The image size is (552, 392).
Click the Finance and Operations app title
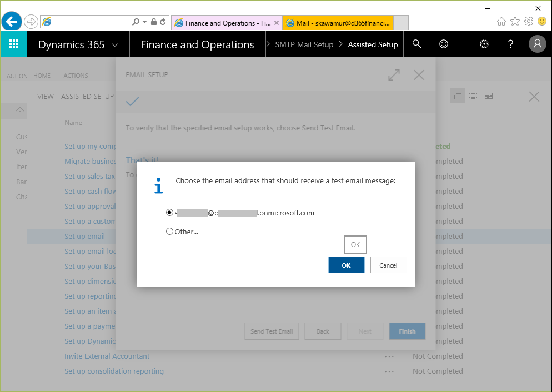[x=197, y=44]
